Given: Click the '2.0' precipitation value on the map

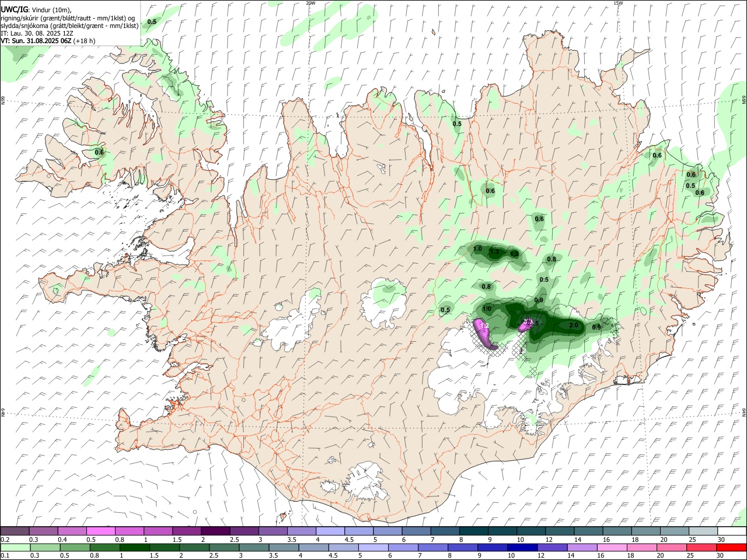Looking at the screenshot, I should point(573,325).
